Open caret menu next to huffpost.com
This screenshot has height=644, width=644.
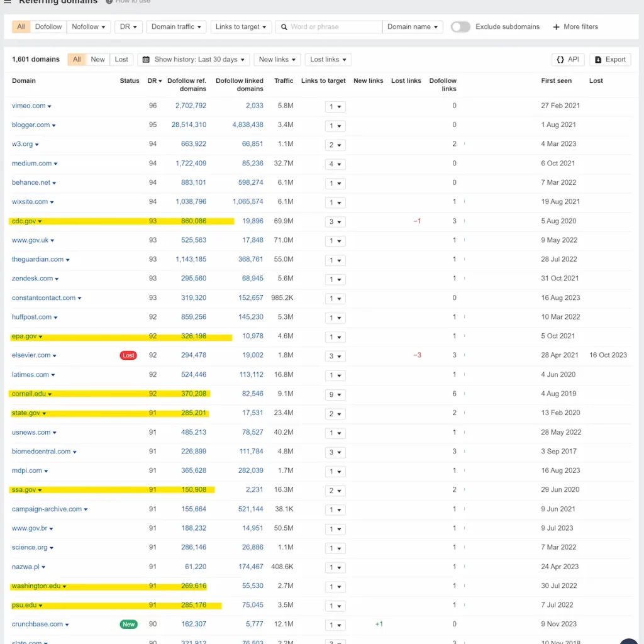pos(55,318)
